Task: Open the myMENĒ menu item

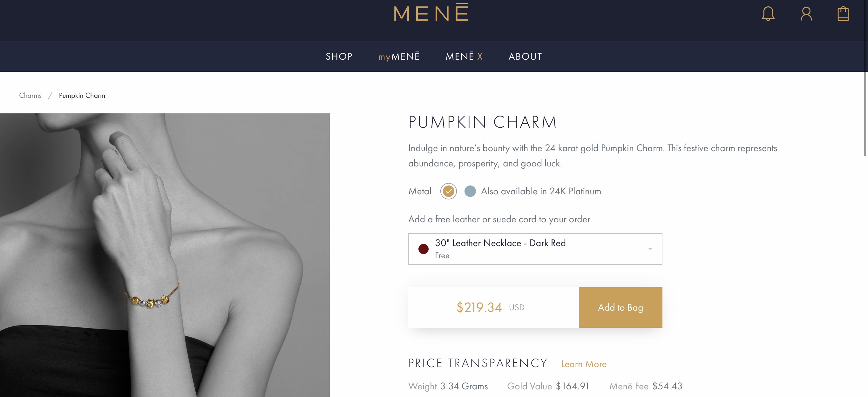Action: point(399,56)
